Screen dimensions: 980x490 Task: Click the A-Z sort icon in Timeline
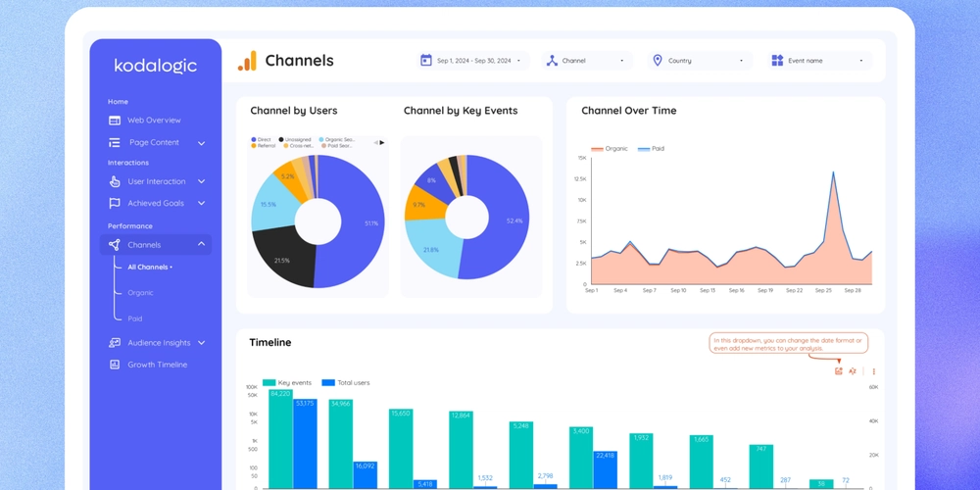pyautogui.click(x=852, y=371)
